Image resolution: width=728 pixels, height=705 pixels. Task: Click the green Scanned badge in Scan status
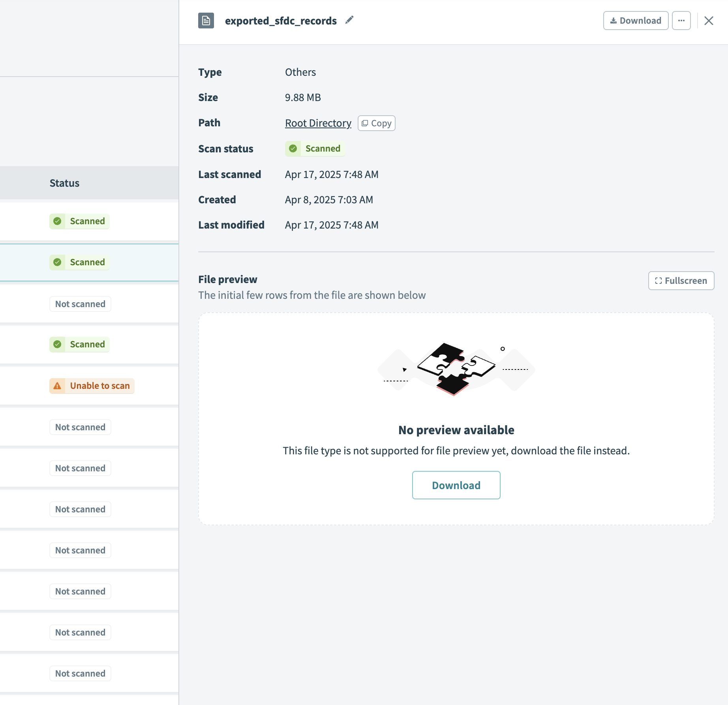(x=315, y=149)
